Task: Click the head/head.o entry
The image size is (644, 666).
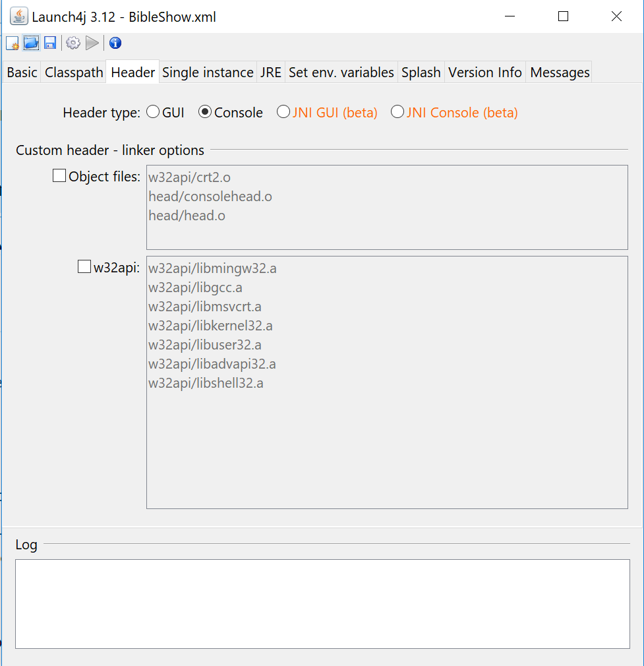Action: click(x=187, y=216)
